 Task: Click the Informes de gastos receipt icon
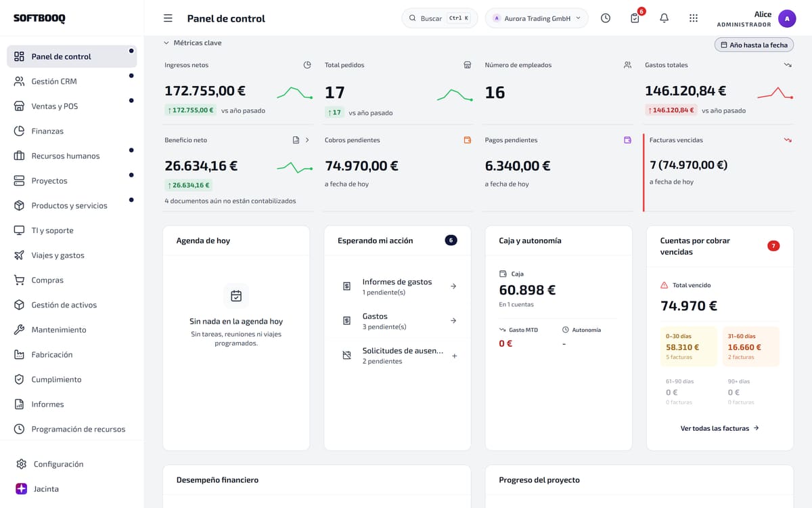pyautogui.click(x=346, y=287)
